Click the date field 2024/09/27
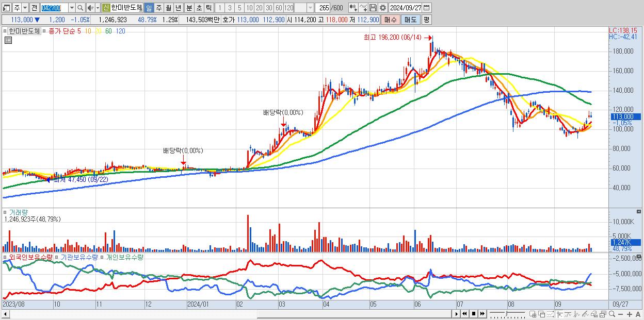The width and height of the screenshot is (644, 320). coord(406,8)
